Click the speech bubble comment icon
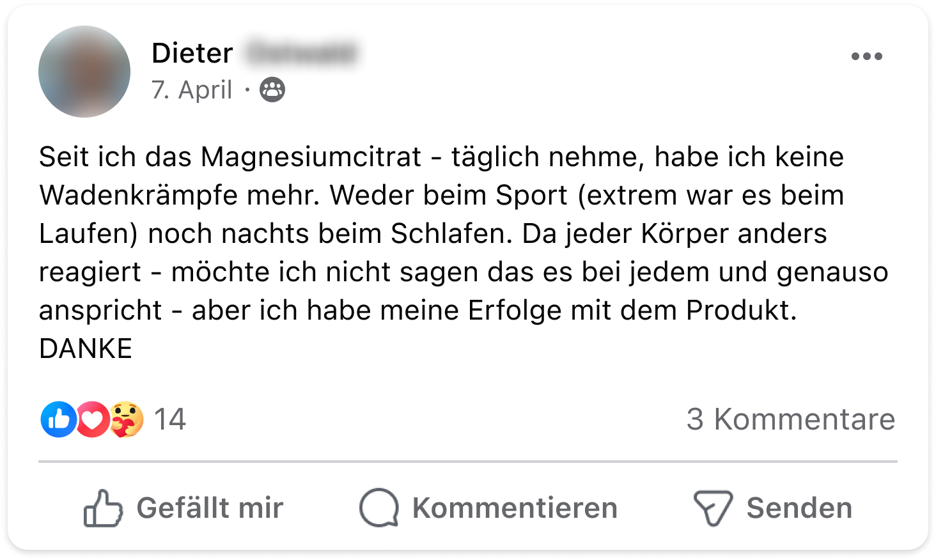Image resolution: width=936 pixels, height=560 pixels. point(379,508)
